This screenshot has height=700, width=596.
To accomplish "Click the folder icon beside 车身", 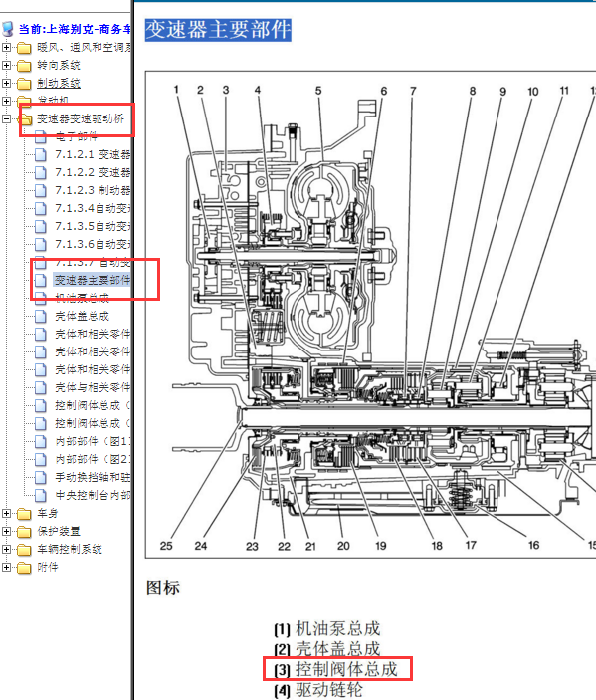I will [24, 514].
